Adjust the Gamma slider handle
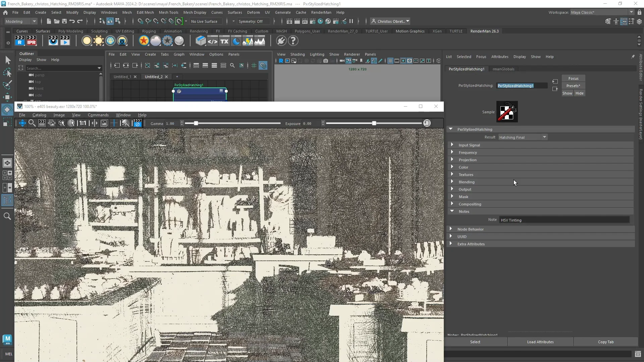Screen dimensions: 644x362 tap(196, 123)
